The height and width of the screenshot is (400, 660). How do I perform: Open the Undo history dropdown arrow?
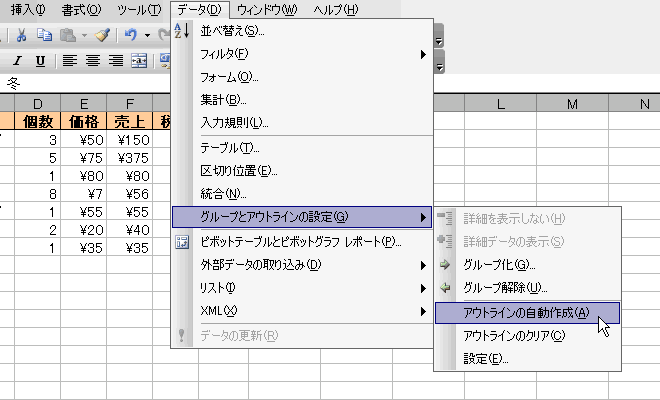(147, 35)
